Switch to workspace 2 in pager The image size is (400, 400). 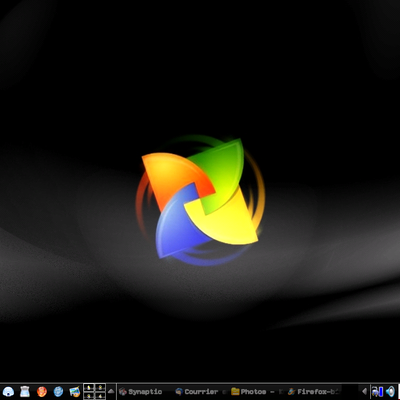coord(100,387)
